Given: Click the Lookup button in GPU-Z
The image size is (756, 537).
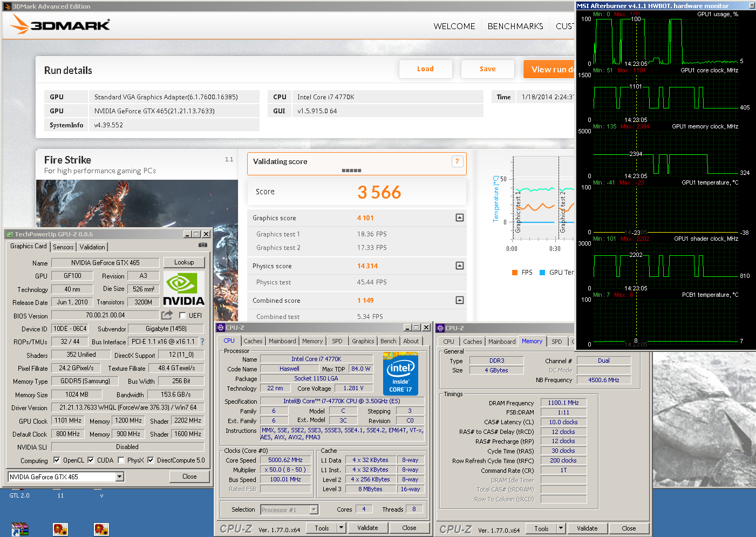Looking at the screenshot, I should (x=184, y=262).
